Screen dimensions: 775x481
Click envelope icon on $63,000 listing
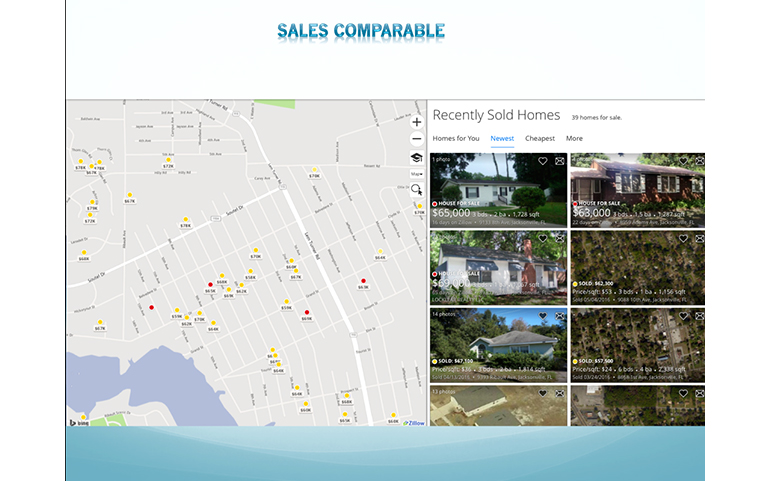pos(699,161)
